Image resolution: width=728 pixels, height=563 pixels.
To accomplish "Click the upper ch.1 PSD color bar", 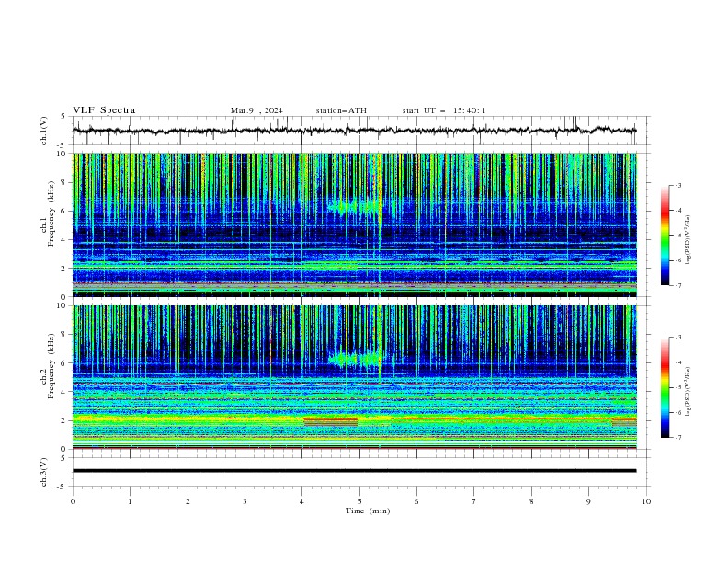I will (665, 236).
